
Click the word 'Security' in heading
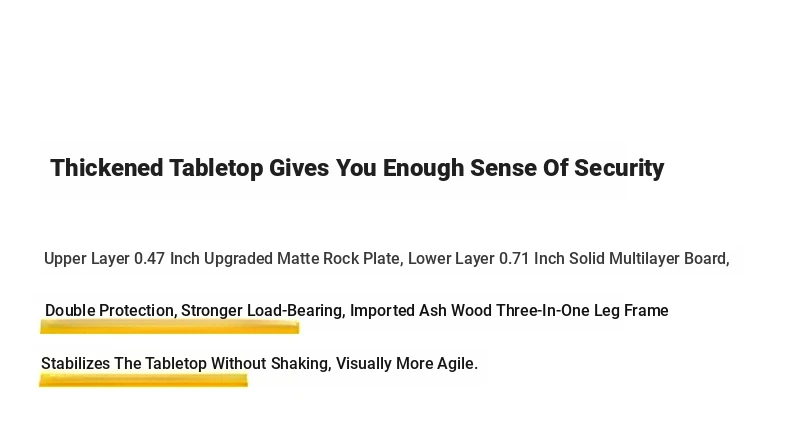[x=619, y=168]
